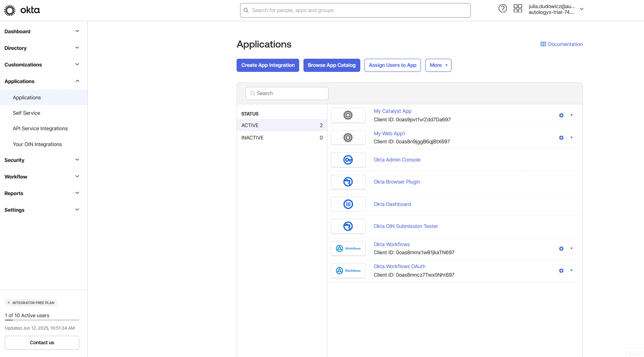Click Client ID text of Okta Workflows
Image resolution: width=644 pixels, height=357 pixels.
click(414, 253)
